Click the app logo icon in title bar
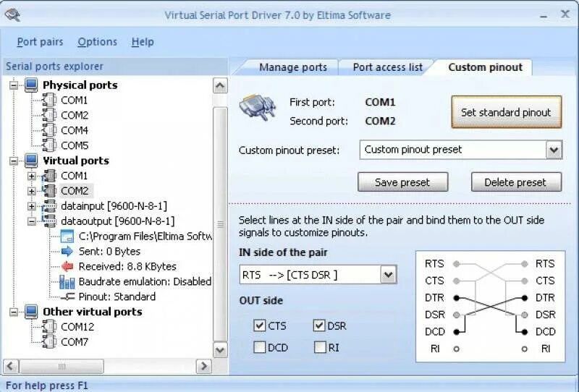Image resolution: width=579 pixels, height=392 pixels. pyautogui.click(x=13, y=15)
